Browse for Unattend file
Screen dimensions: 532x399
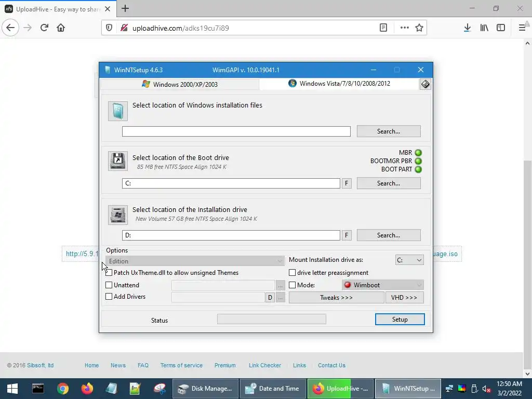[x=280, y=285]
